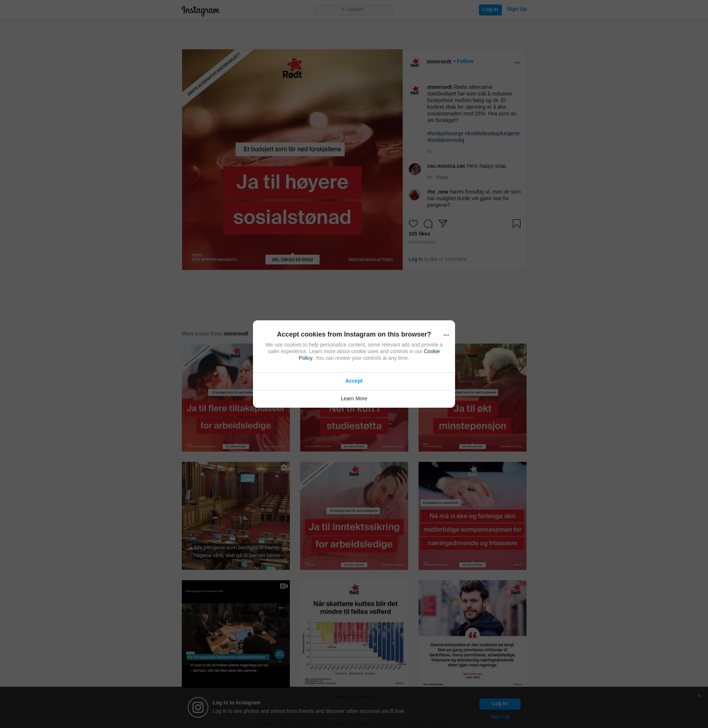Screen dimensions: 708x728
Task: Open cookie dialog three-dot options
Action: [x=446, y=335]
